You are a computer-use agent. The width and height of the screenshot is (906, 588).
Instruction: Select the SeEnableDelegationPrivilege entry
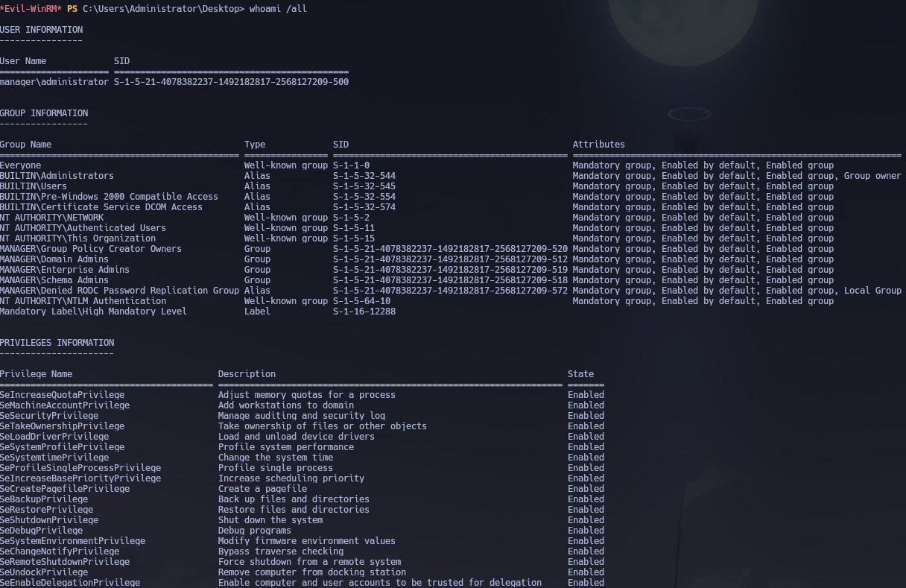(70, 582)
